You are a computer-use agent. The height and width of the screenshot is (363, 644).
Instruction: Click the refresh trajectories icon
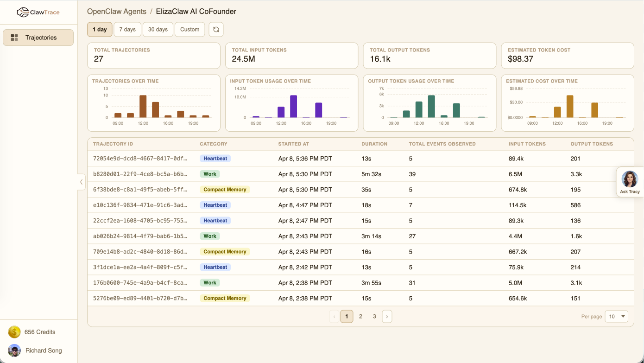216,29
